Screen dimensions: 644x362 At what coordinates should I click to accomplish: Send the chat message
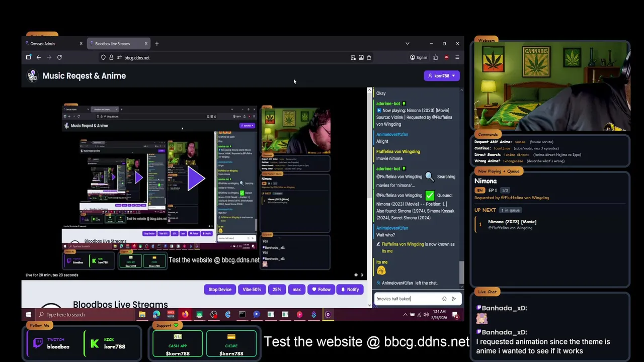point(454,299)
